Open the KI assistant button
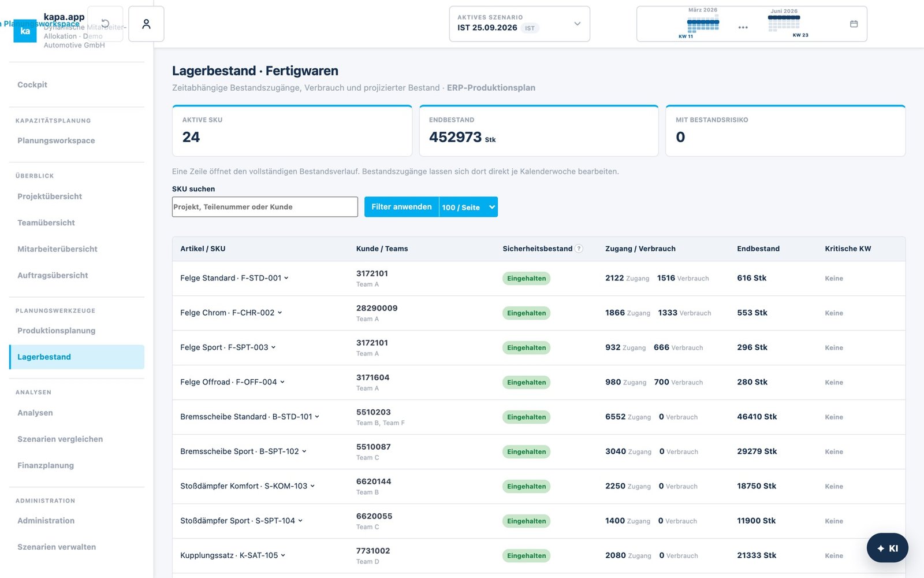 (x=887, y=548)
